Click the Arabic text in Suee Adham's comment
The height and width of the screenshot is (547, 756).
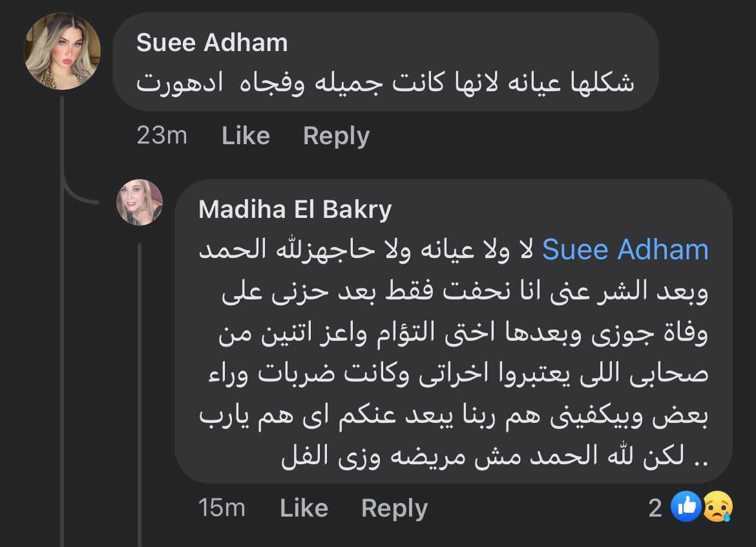click(386, 83)
